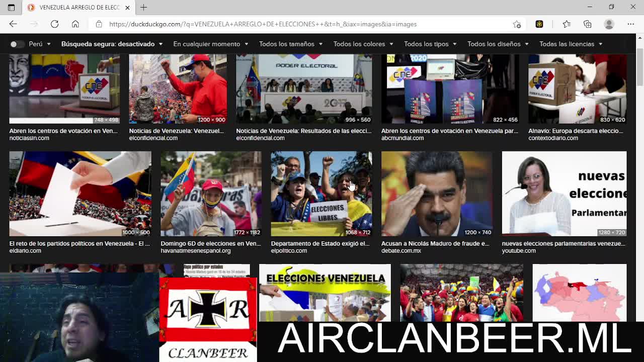Screen dimensions: 644x362
Task: Open the Collections icon in toolbar
Action: point(588,24)
